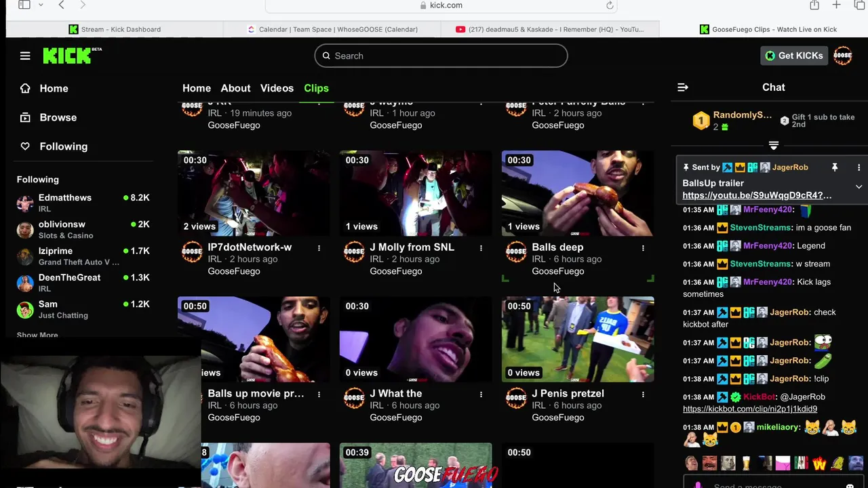Click the Home icon in the sidebar
The height and width of the screenshot is (488, 868).
[x=25, y=88]
